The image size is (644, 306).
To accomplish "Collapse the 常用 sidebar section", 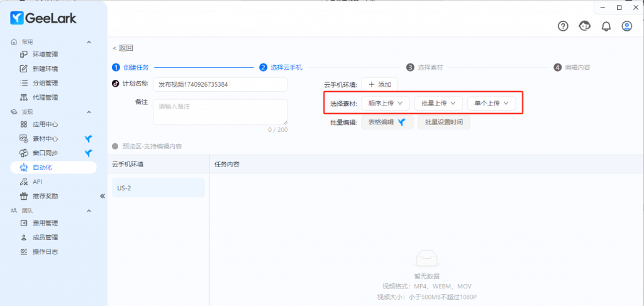I will [89, 41].
